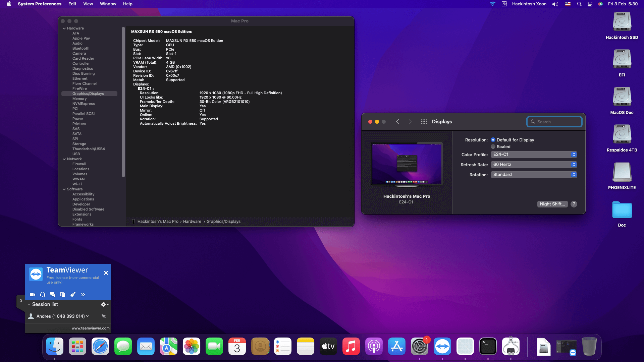The width and height of the screenshot is (644, 362).
Task: Open App Store from the Dock
Action: 397,347
